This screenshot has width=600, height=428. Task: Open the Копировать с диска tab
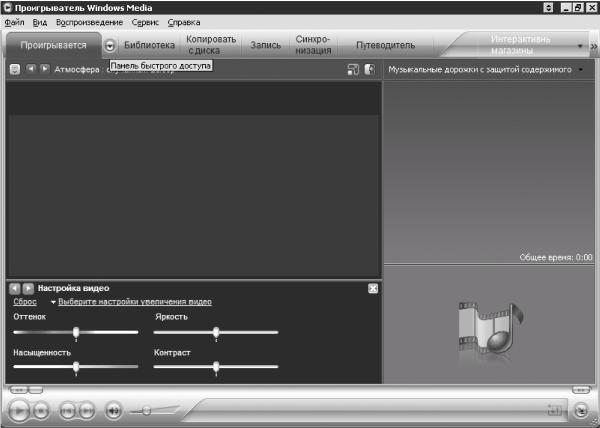(x=211, y=45)
